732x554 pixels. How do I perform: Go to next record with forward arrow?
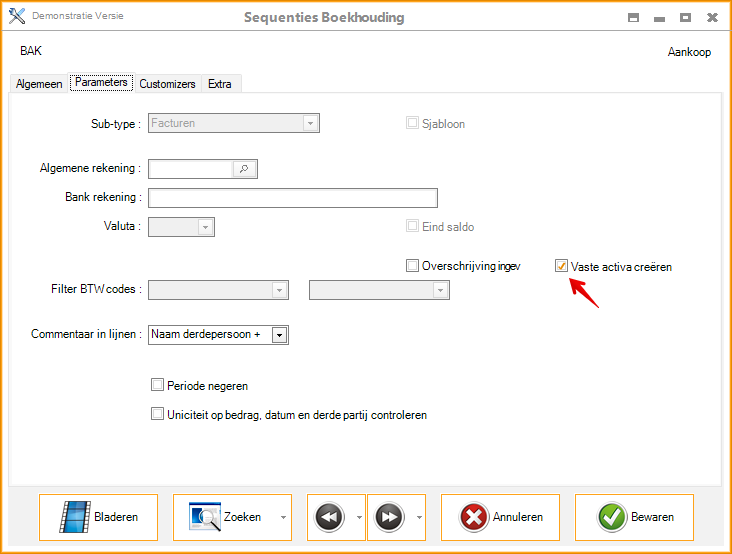[389, 517]
